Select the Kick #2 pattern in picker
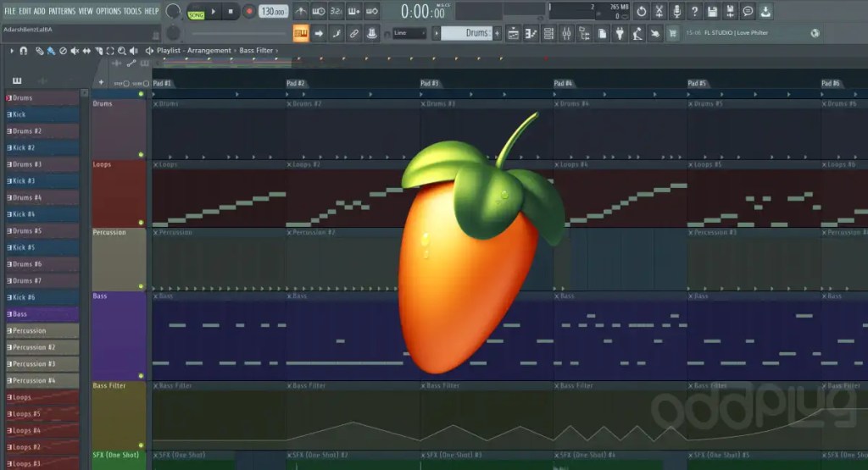The image size is (868, 470). 42,147
